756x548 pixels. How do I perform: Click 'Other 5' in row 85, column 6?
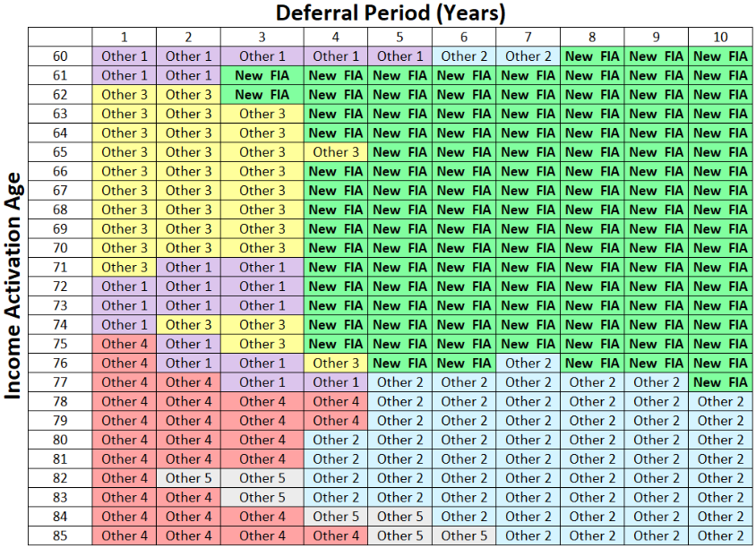pyautogui.click(x=464, y=535)
